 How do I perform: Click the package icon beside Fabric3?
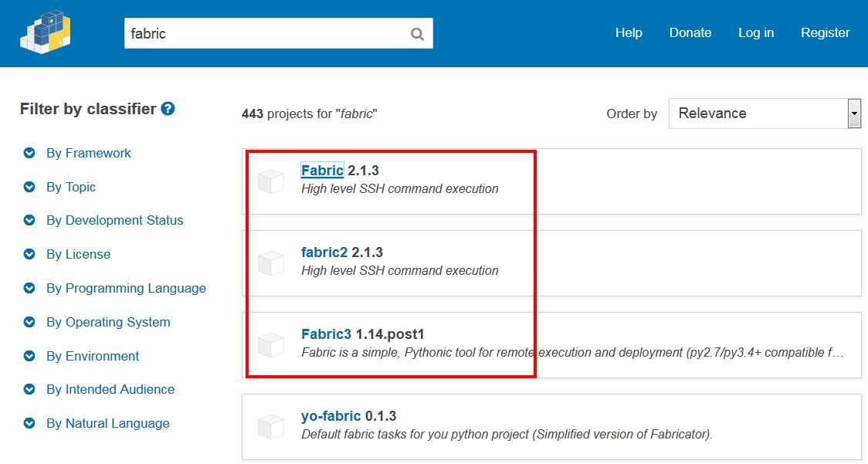(271, 345)
